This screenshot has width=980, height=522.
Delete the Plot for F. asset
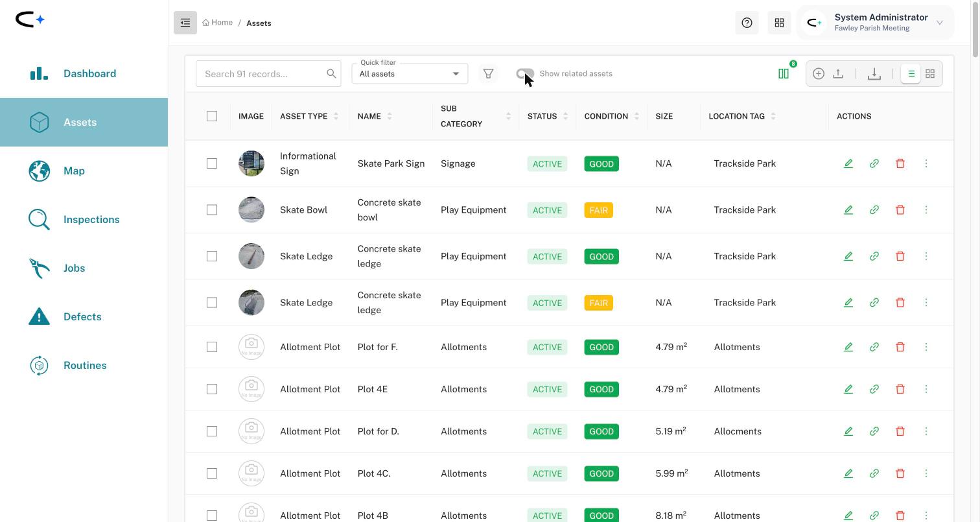900,347
